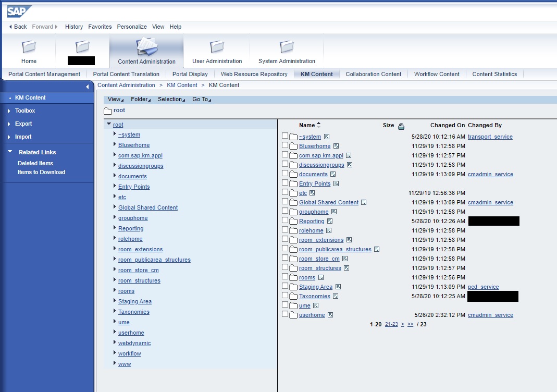The image size is (557, 392).
Task: Open the Home folder icon tab
Action: pos(29,46)
